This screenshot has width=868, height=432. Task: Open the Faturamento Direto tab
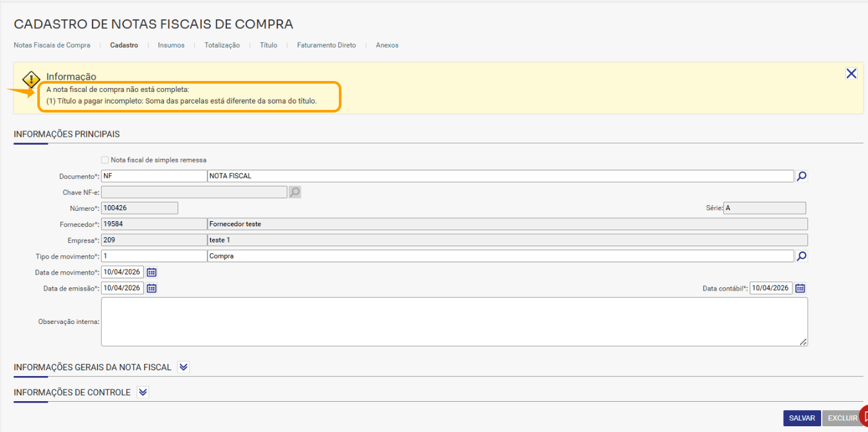tap(326, 45)
